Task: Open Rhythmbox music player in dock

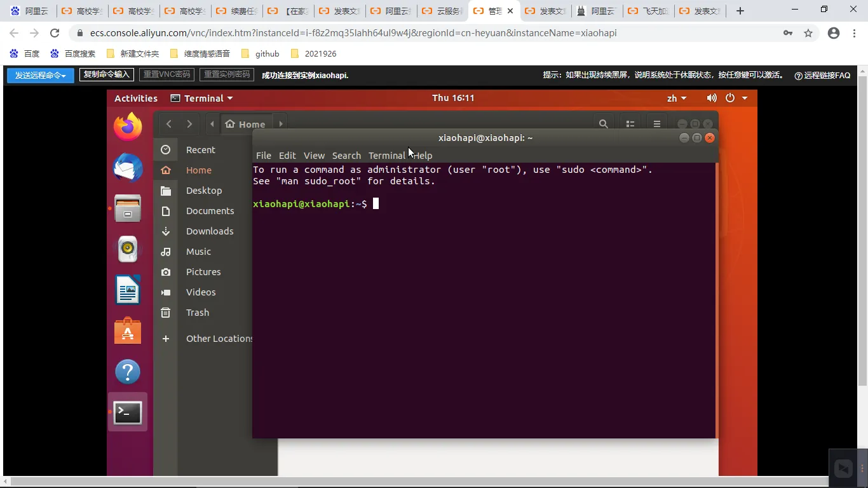Action: [x=128, y=250]
